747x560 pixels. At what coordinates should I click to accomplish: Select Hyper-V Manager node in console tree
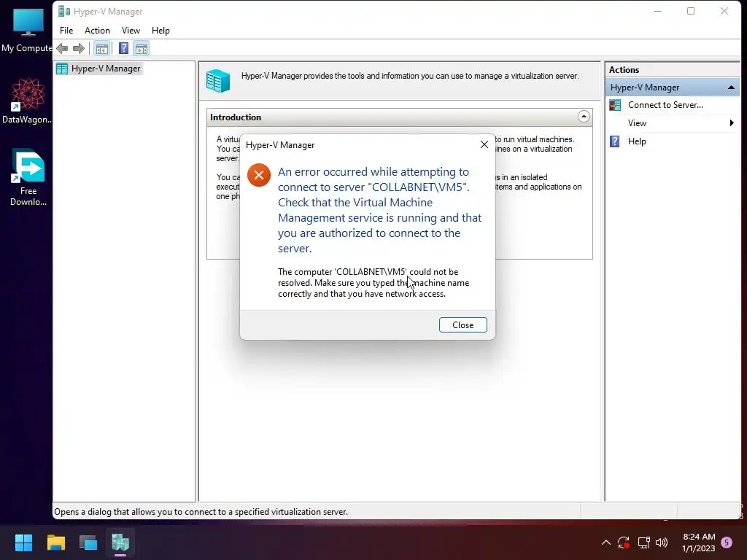pyautogui.click(x=98, y=69)
